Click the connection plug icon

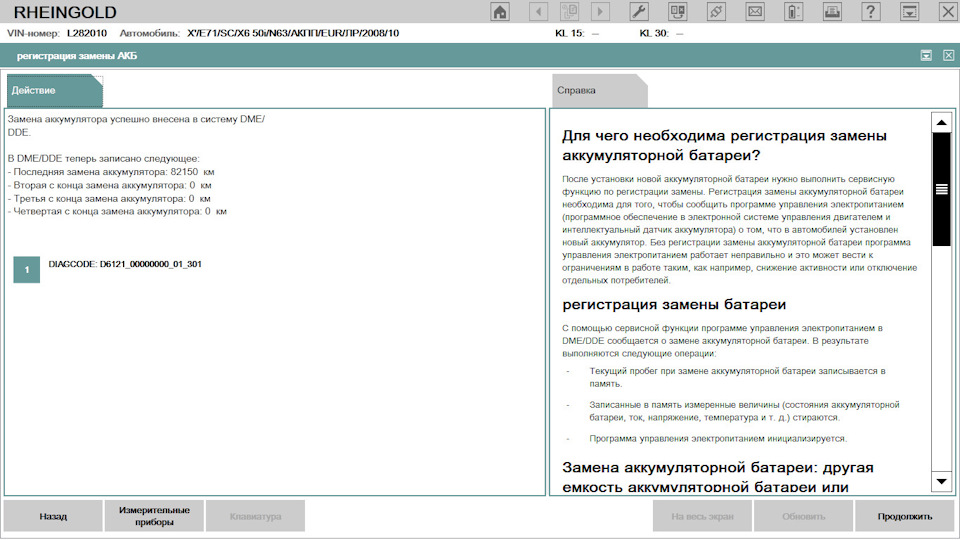click(716, 12)
